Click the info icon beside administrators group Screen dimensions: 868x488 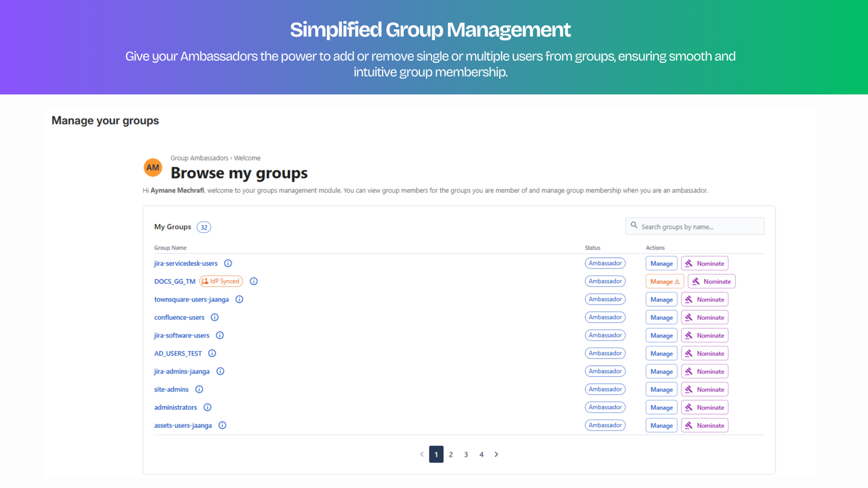(207, 407)
